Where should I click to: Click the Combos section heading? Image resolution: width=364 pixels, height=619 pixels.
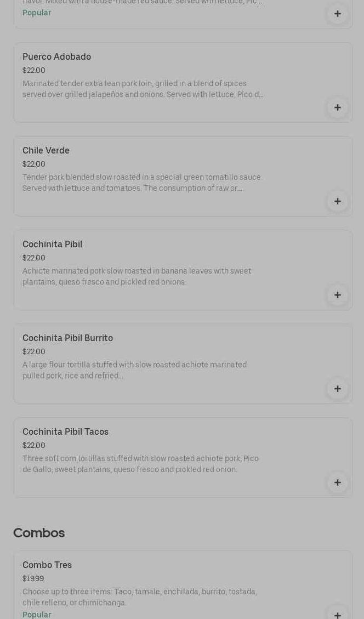39,533
